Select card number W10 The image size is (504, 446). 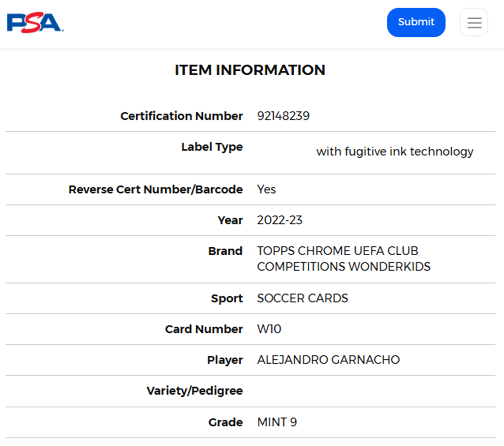tap(269, 329)
